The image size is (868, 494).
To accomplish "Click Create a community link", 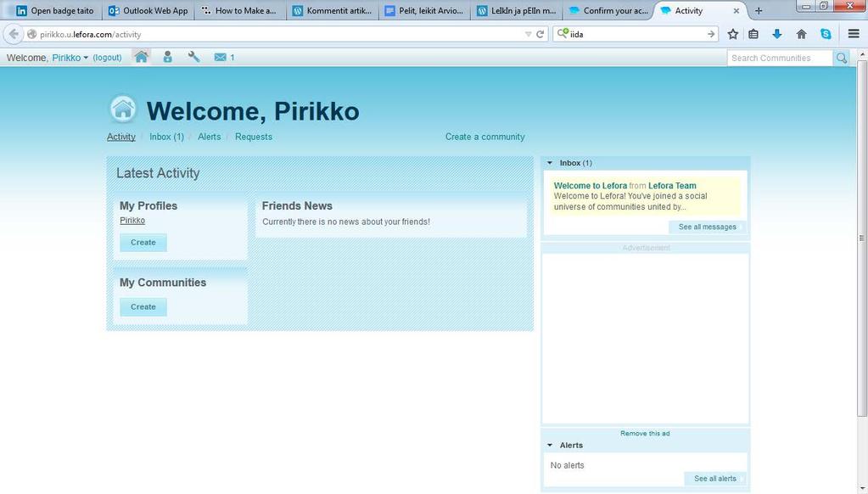I will [485, 137].
